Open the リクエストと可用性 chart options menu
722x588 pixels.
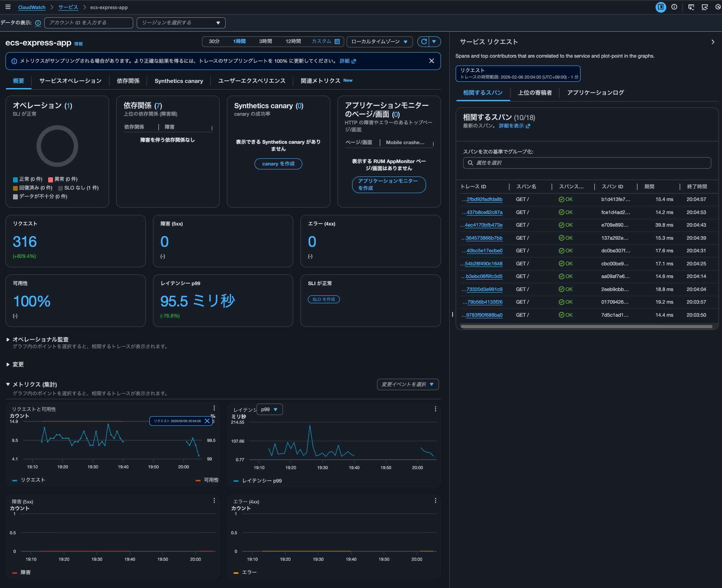(x=214, y=408)
